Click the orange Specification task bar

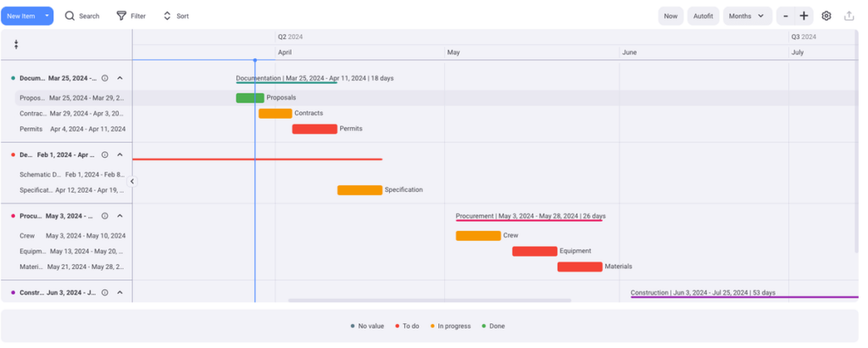tap(359, 190)
